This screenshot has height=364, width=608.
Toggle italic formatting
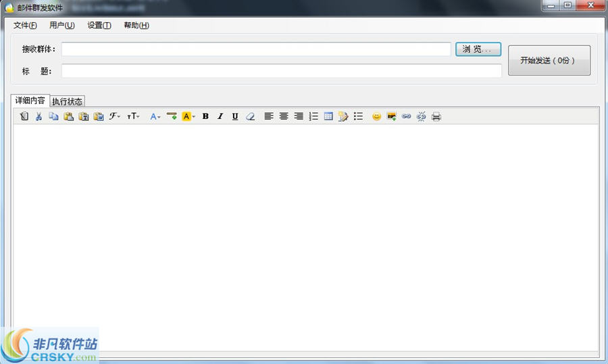[x=220, y=116]
